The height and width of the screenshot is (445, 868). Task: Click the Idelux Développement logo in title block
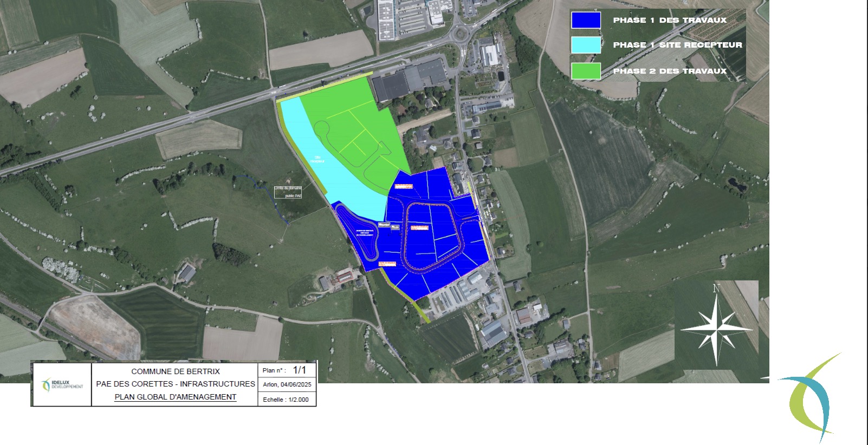[x=62, y=385]
